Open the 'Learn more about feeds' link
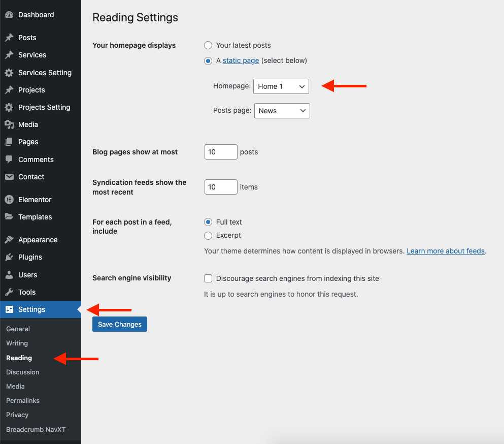The height and width of the screenshot is (444, 504). (x=446, y=251)
